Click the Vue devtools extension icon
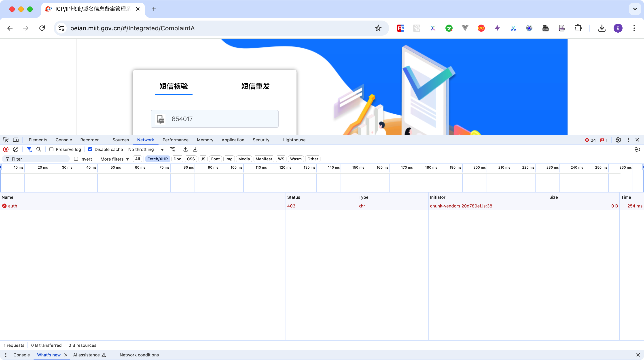The image size is (644, 360). 465,28
